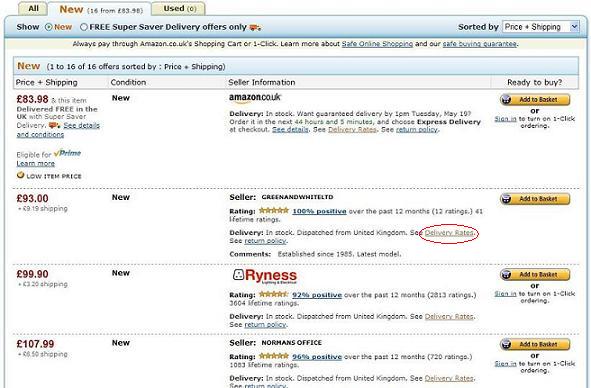Add the £83.98 Amazon offer to basket
The height and width of the screenshot is (388, 591).
(x=535, y=100)
